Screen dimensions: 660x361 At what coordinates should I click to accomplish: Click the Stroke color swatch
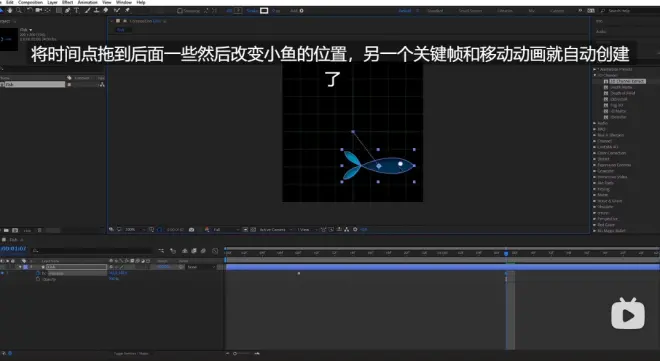click(264, 11)
